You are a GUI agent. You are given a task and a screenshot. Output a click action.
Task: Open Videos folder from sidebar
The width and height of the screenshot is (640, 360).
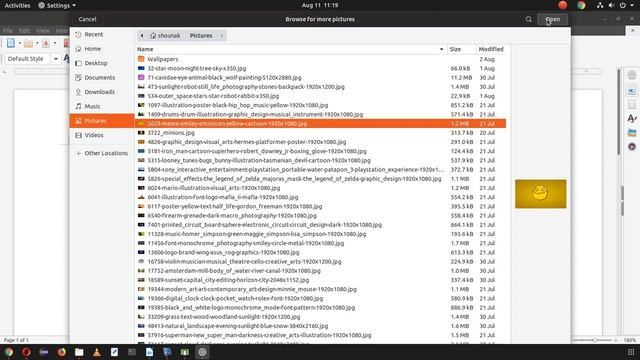pos(102,135)
